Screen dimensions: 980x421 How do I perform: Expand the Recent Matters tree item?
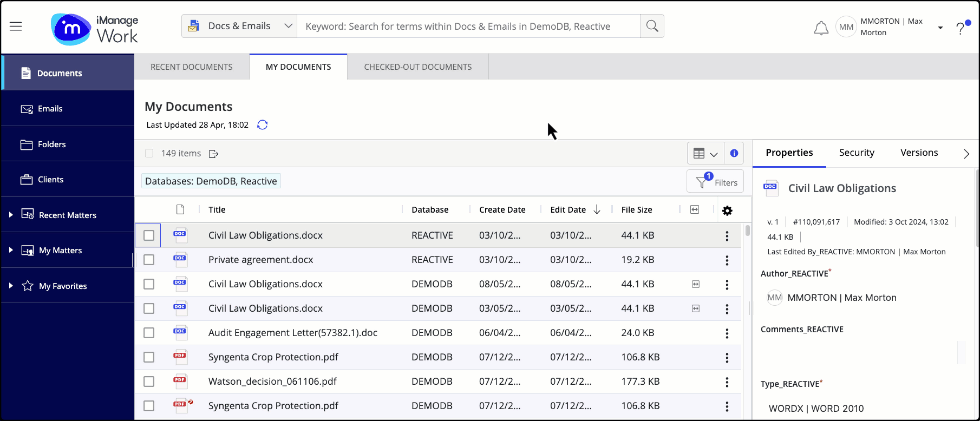11,215
